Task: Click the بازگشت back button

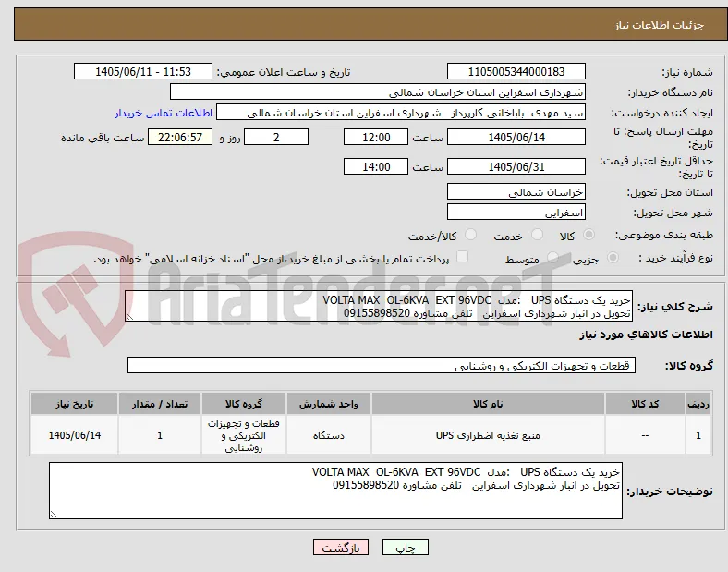Action: [341, 547]
